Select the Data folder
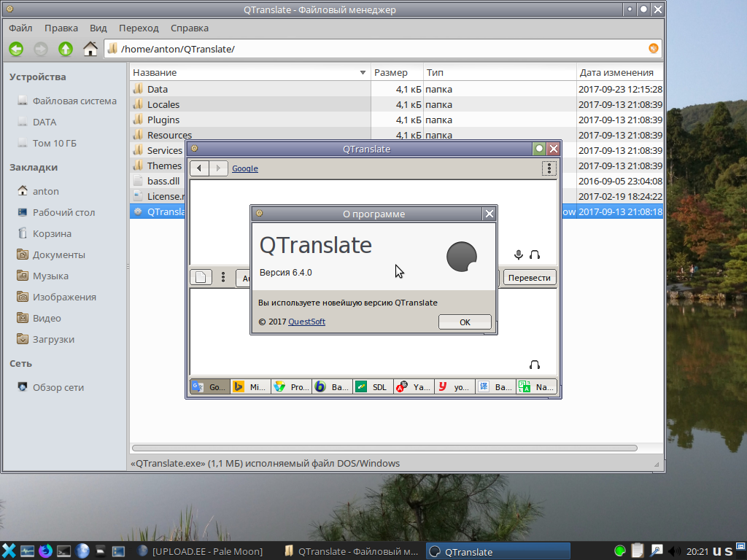The height and width of the screenshot is (560, 747). 158,89
